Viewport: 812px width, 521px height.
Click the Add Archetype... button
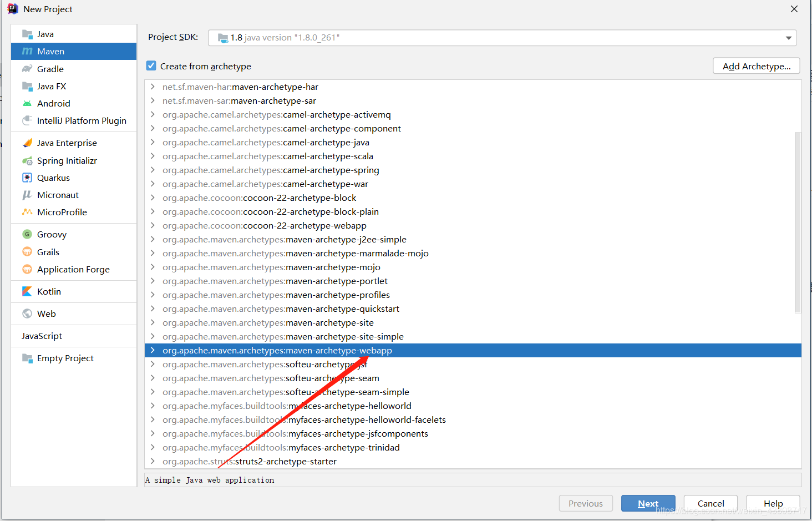pos(756,66)
